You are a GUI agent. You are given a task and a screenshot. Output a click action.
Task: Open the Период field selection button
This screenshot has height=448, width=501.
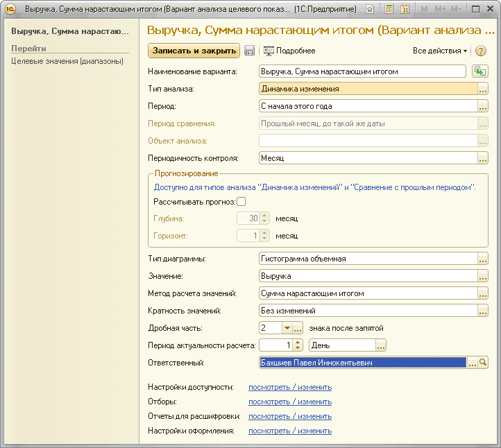pos(483,106)
